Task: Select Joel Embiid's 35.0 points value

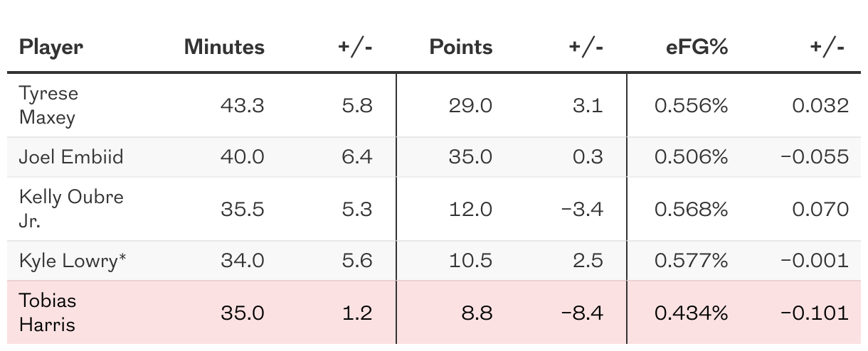Action: [470, 156]
